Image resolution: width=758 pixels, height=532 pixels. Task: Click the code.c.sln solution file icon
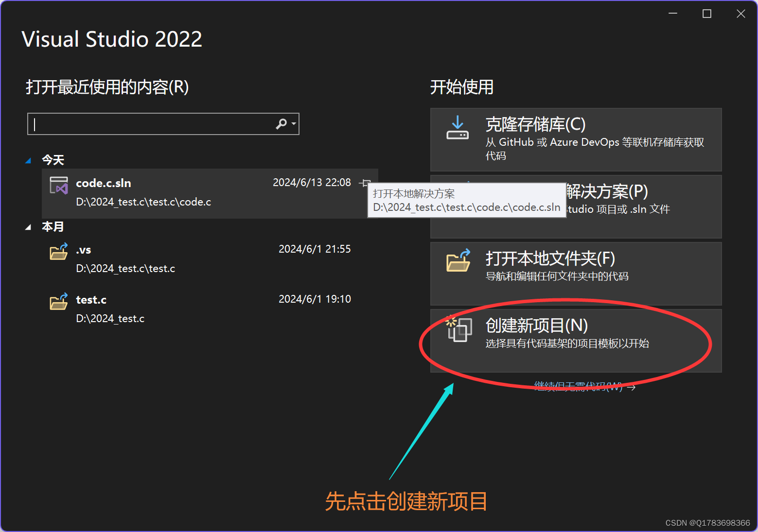(59, 185)
